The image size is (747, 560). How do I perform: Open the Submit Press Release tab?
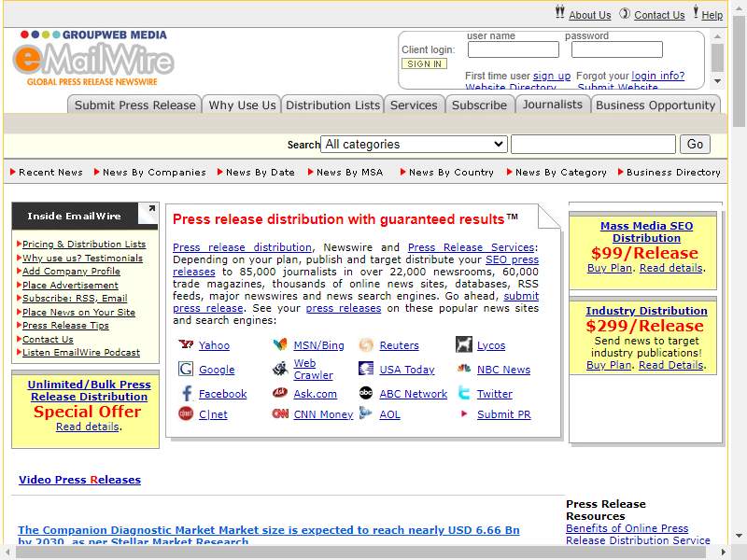tap(134, 105)
